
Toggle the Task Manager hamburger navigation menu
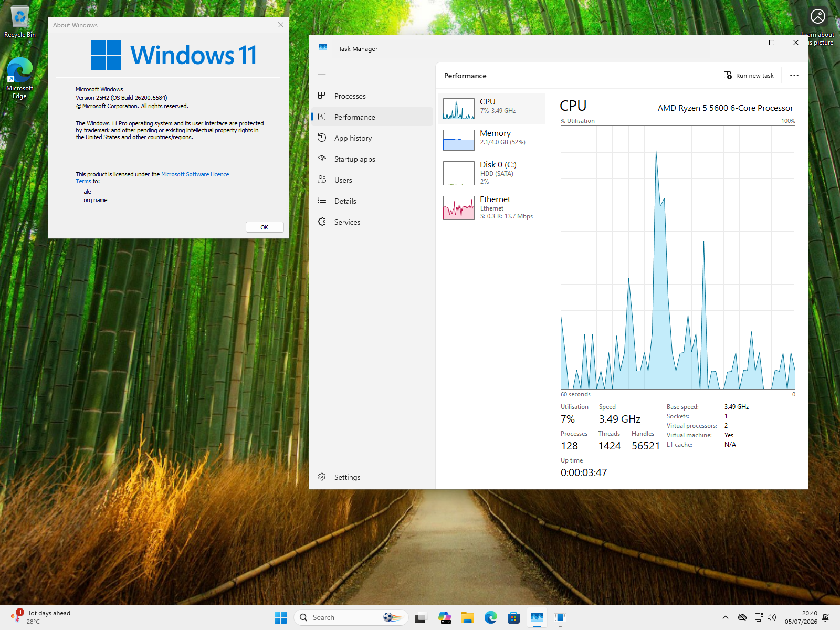coord(322,75)
